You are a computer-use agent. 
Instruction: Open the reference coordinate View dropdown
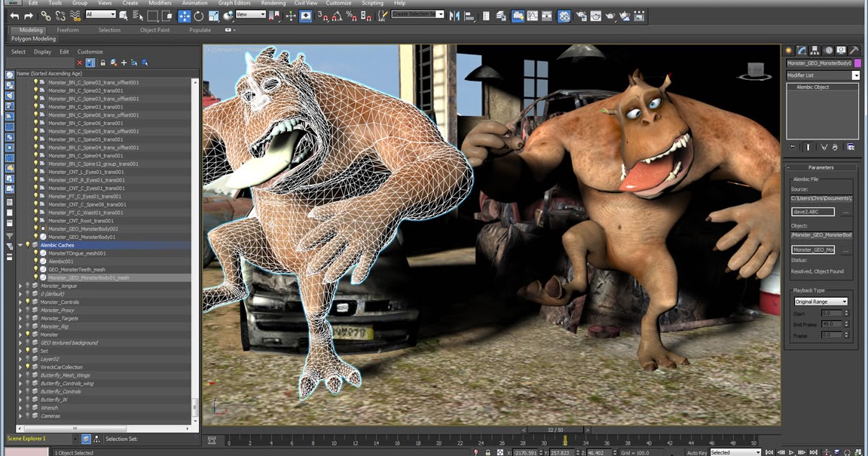pos(250,14)
